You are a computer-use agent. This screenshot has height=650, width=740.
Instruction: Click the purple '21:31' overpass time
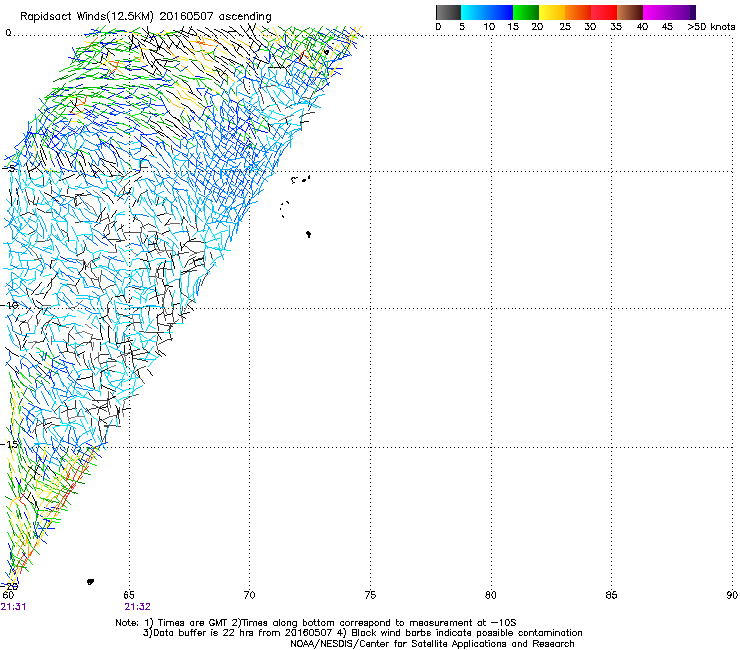(x=13, y=607)
